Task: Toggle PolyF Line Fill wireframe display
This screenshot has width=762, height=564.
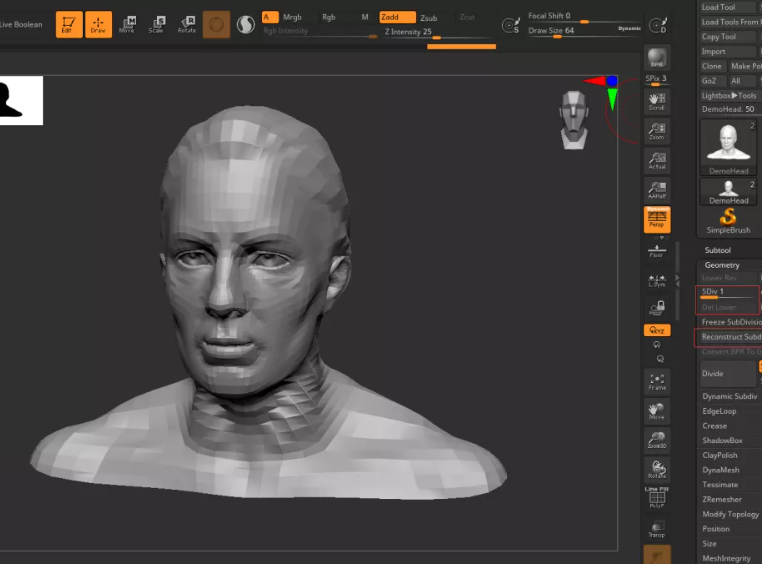Action: 657,497
